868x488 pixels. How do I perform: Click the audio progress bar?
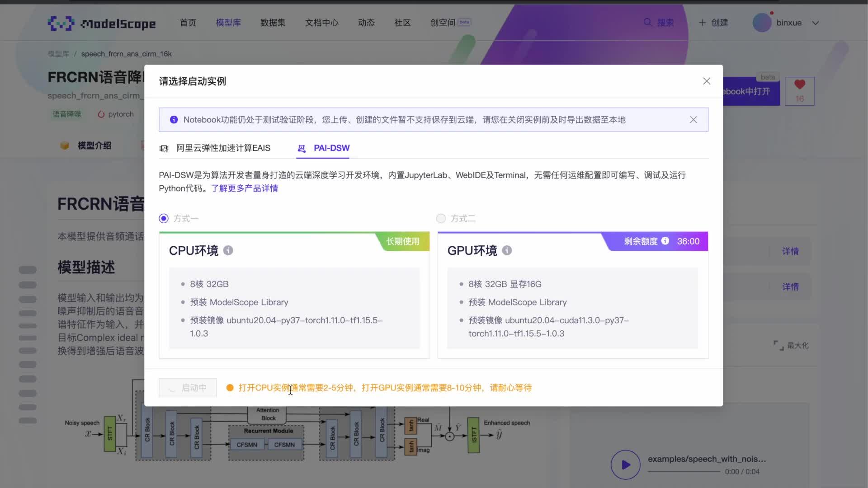point(684,471)
